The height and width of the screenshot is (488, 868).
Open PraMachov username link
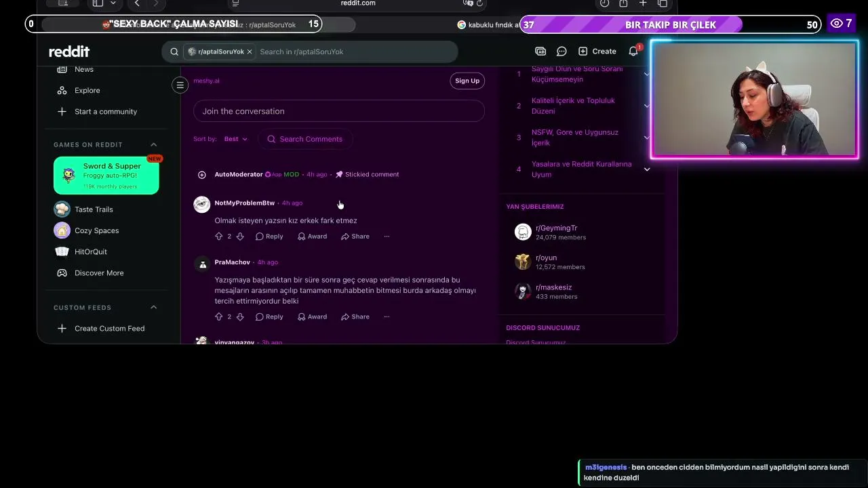click(233, 262)
